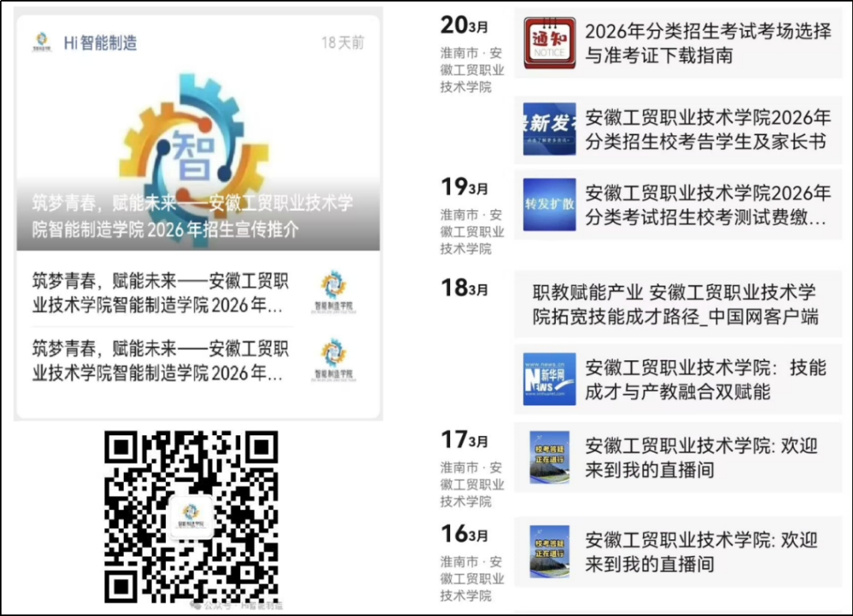
Task: Open headline 筑梦青春 article on the cover banner
Action: point(193,216)
